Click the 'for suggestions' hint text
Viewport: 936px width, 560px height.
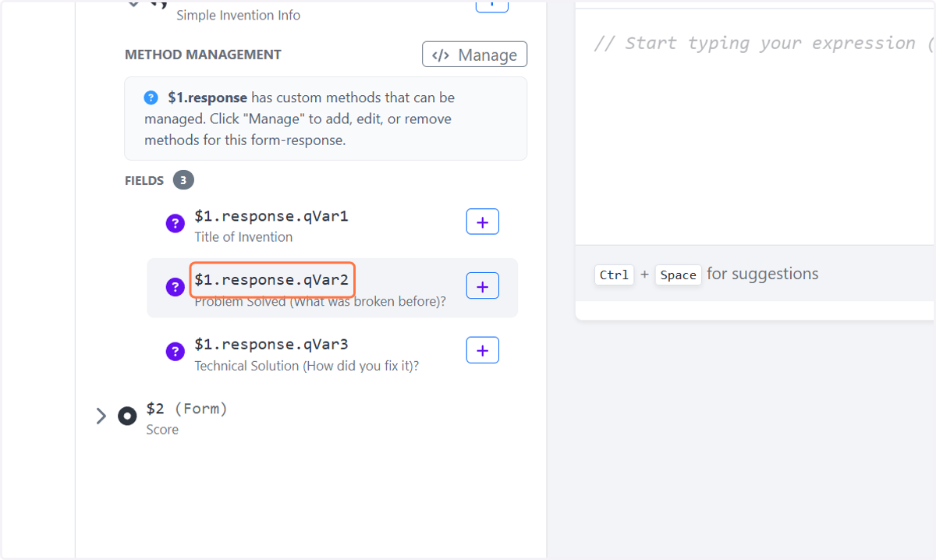(763, 274)
